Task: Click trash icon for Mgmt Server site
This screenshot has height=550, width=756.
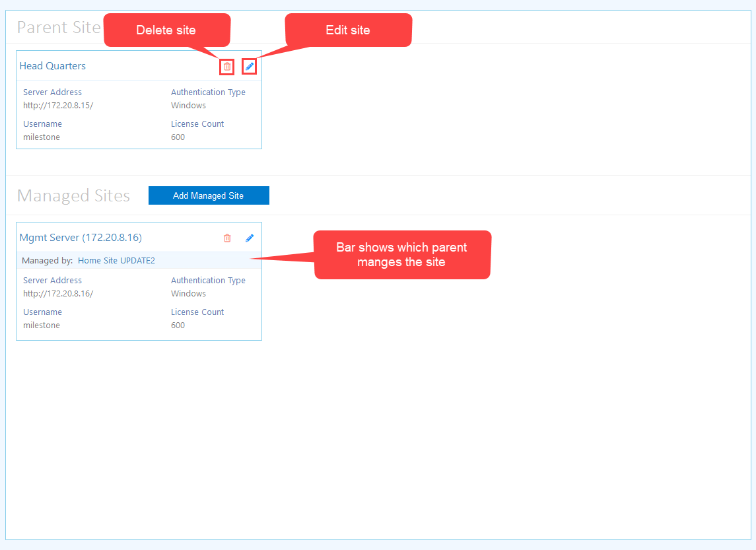Action: click(227, 238)
